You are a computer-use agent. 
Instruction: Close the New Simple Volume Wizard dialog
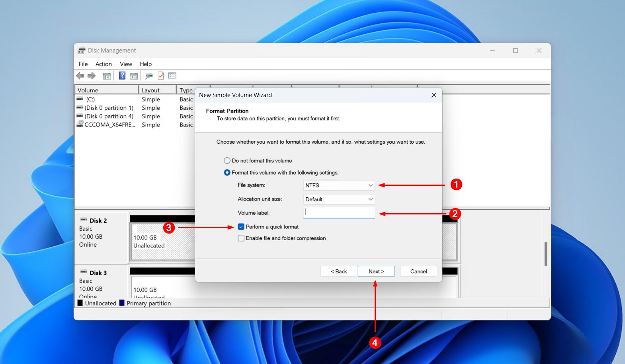[434, 95]
